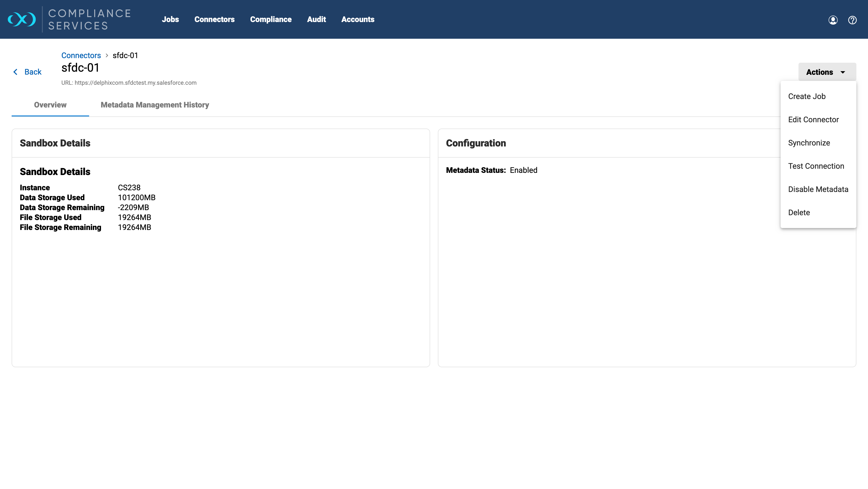Open the Accounts navigation item

tap(357, 20)
